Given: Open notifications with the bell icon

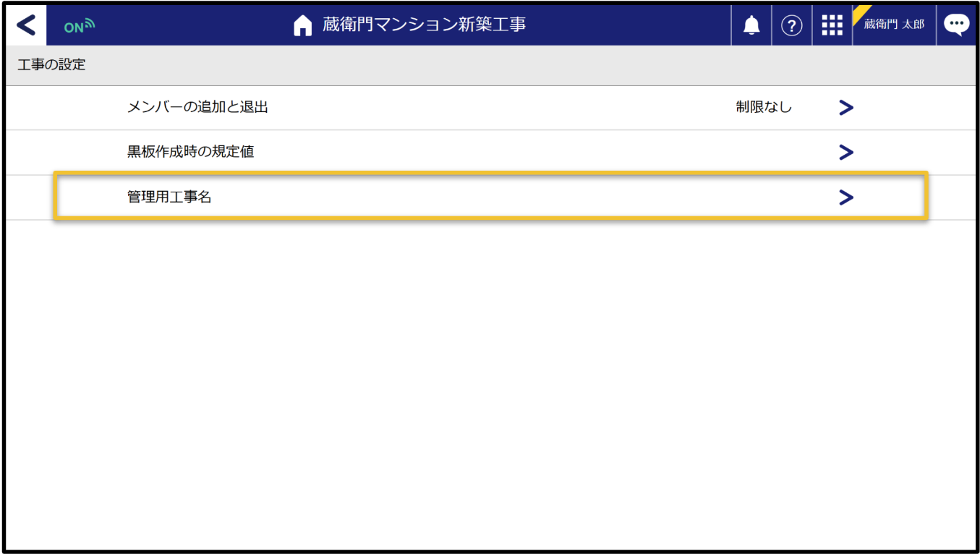Looking at the screenshot, I should [751, 26].
